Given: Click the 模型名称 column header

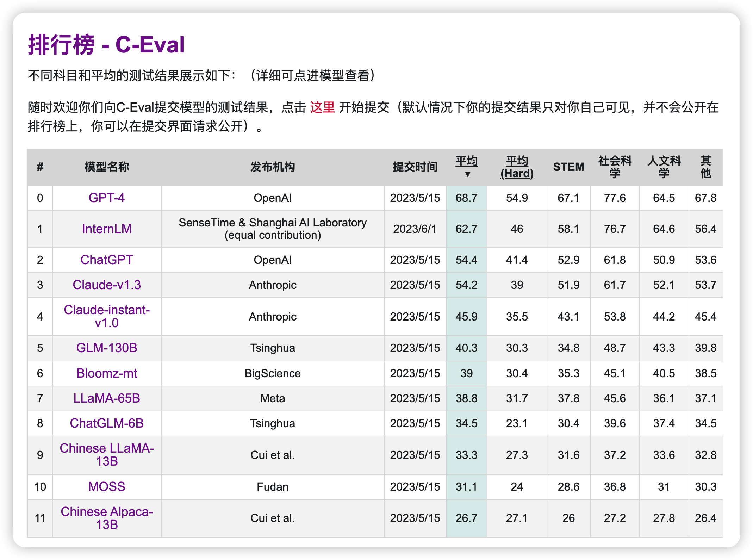Looking at the screenshot, I should [x=106, y=167].
